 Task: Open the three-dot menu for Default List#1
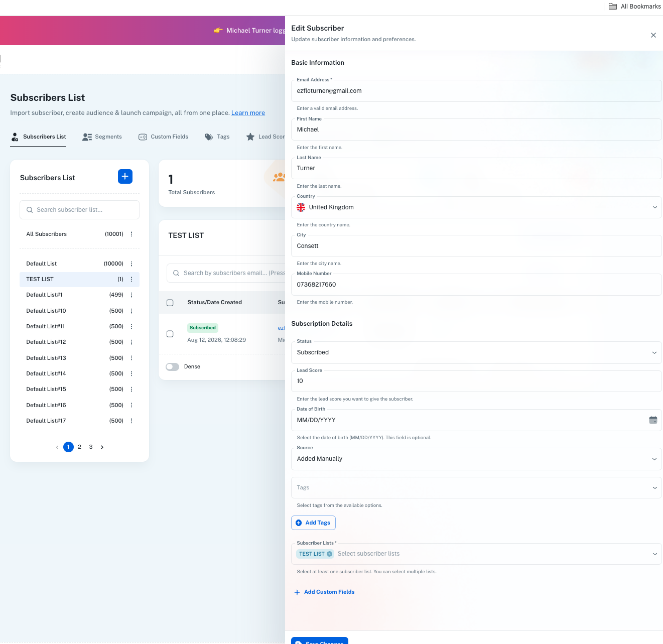point(131,295)
